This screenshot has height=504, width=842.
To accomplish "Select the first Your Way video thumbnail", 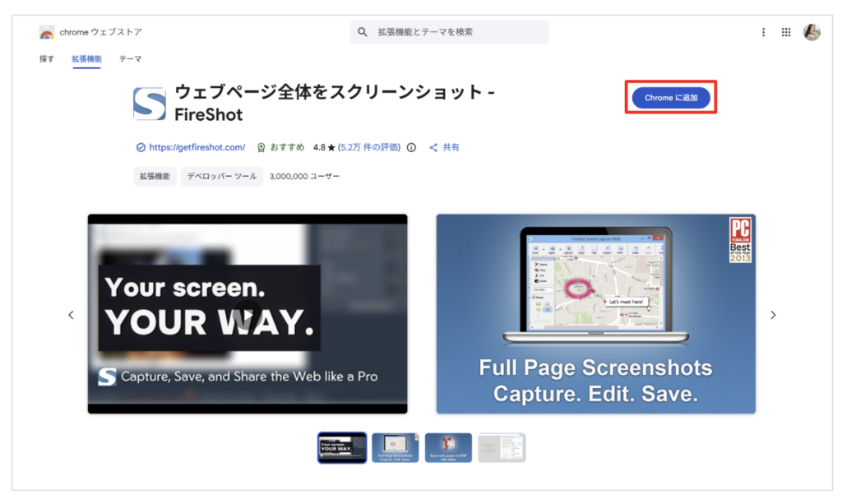I will point(342,447).
